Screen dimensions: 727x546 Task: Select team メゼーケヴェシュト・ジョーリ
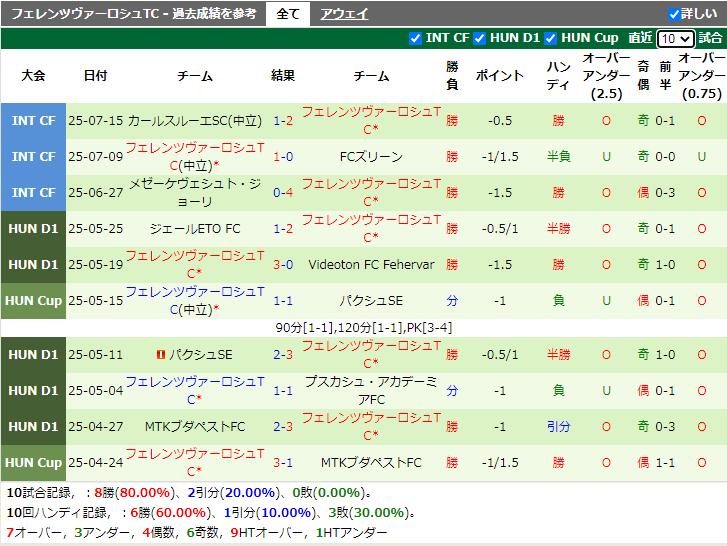pos(195,193)
